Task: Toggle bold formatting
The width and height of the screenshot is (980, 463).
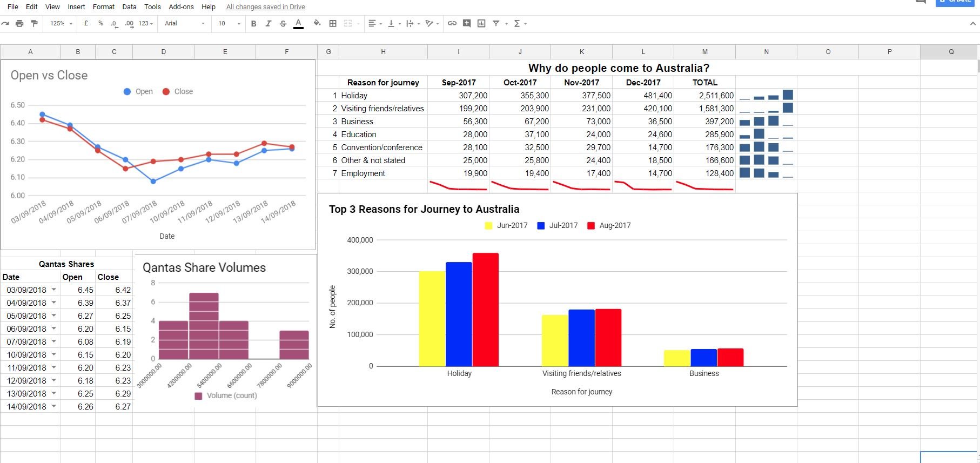Action: [x=253, y=23]
